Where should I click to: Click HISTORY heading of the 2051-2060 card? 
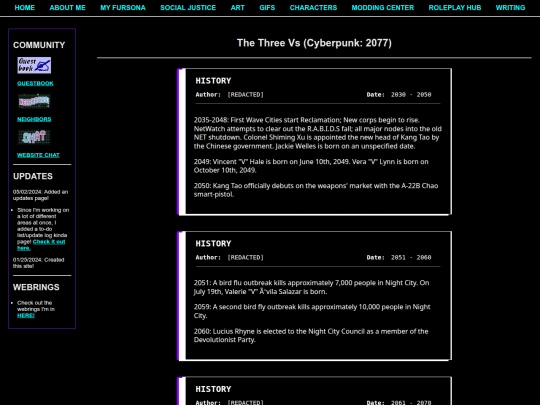[213, 244]
